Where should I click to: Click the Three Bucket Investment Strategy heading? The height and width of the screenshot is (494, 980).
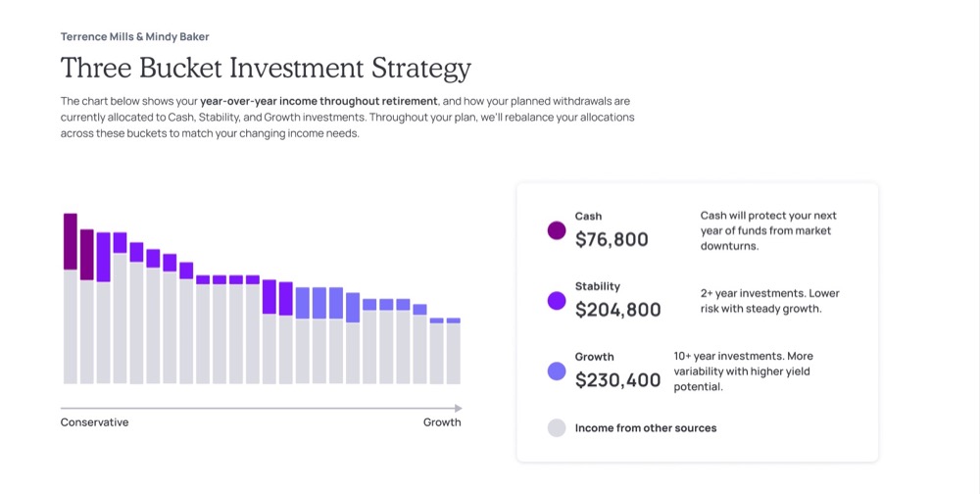click(266, 69)
